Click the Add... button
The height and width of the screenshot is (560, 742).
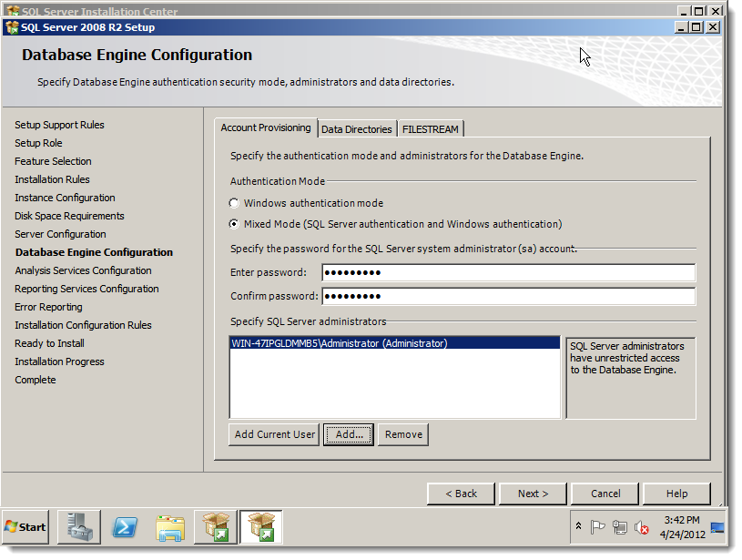tap(349, 434)
